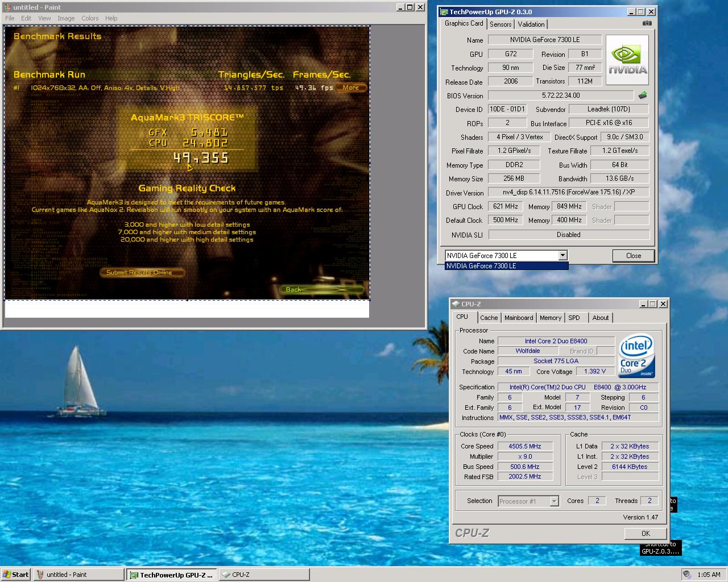The image size is (728, 582).
Task: Click the Intel Core 2 Duo logo
Action: (x=636, y=355)
